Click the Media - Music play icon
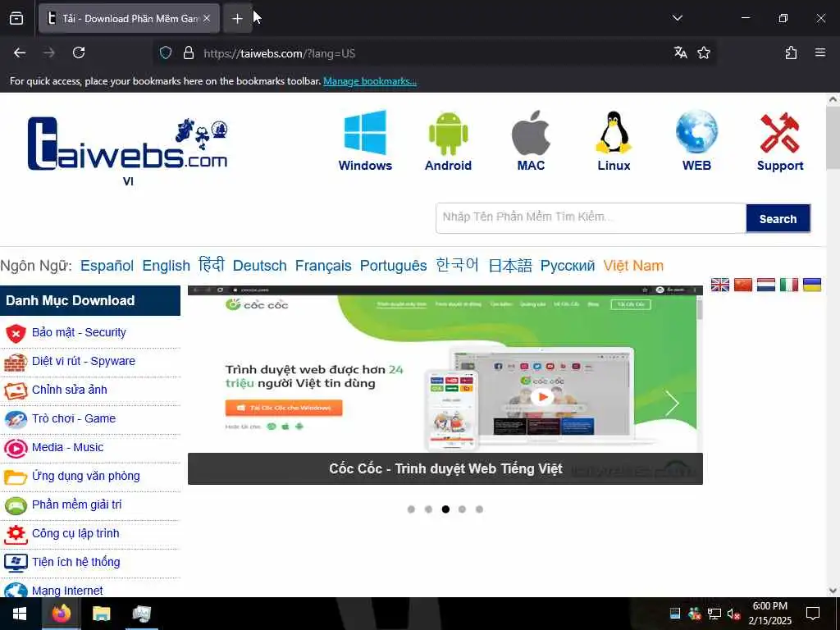Image resolution: width=840 pixels, height=630 pixels. 16,448
